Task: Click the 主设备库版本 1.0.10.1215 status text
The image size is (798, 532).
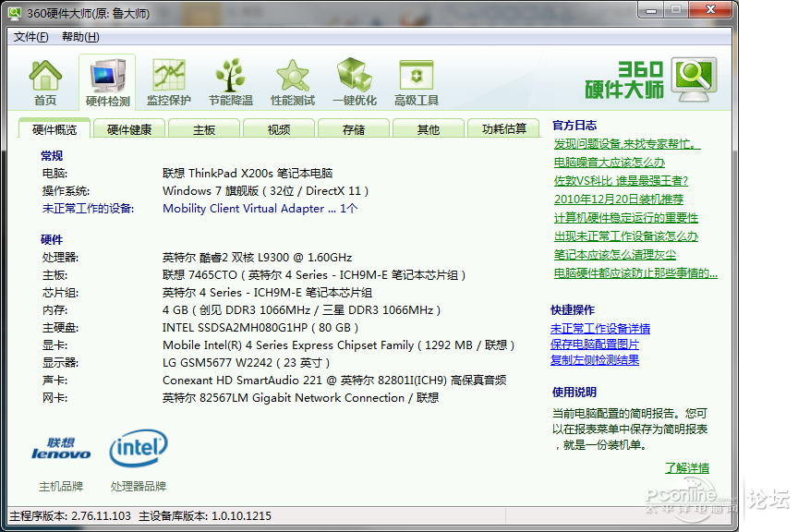Action: [205, 515]
